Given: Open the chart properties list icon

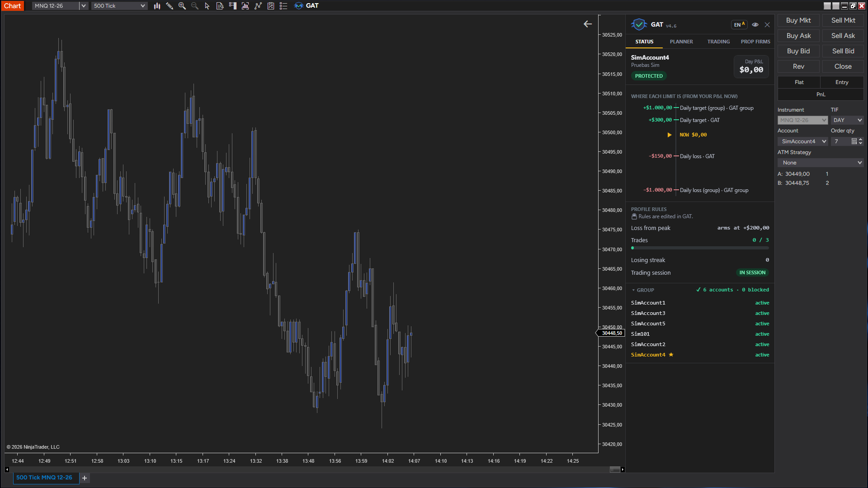Looking at the screenshot, I should pyautogui.click(x=283, y=6).
